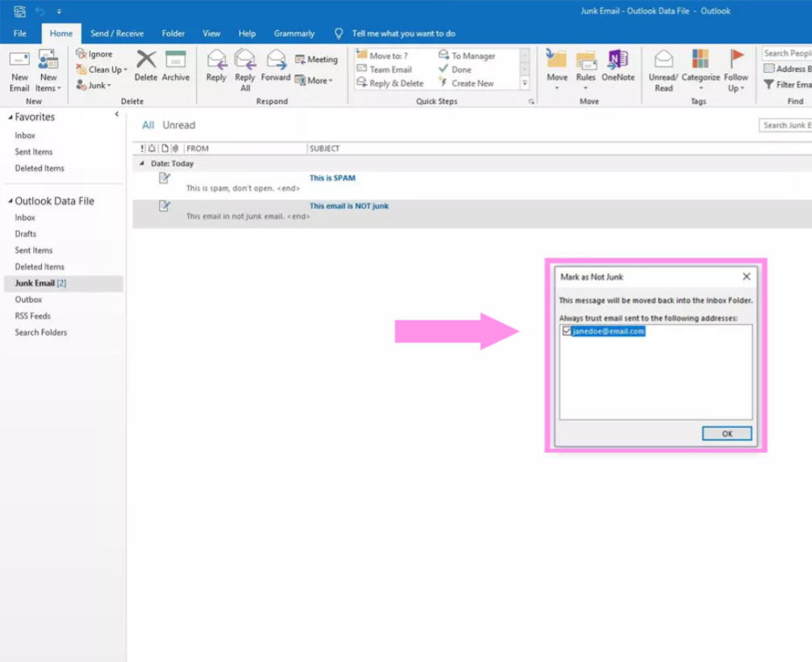Click the New Email icon
The height and width of the screenshot is (662, 812).
click(x=19, y=62)
